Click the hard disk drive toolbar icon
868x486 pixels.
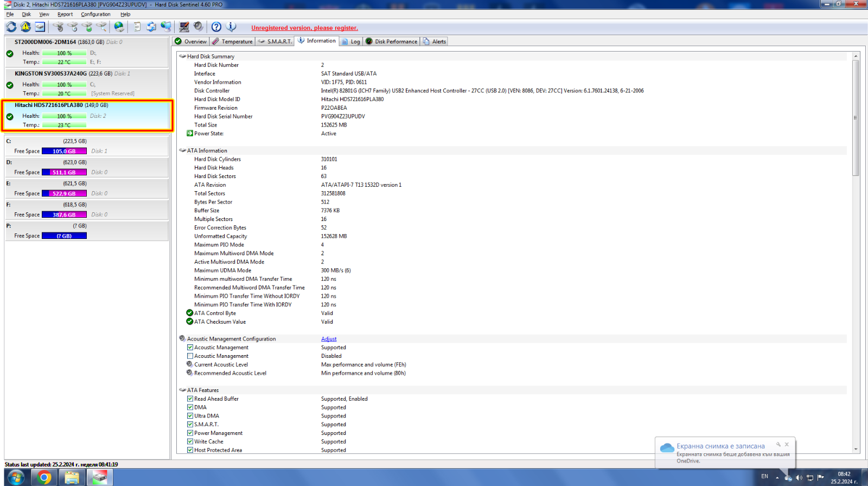tap(40, 27)
